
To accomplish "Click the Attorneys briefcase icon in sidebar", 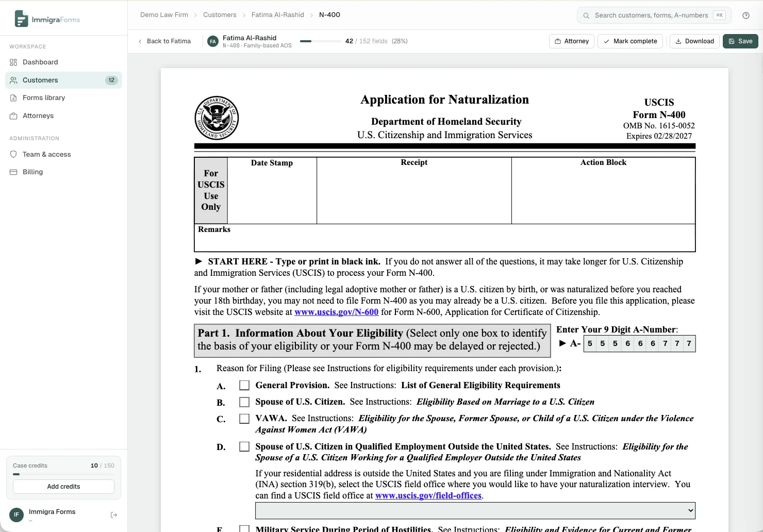I will 13,116.
